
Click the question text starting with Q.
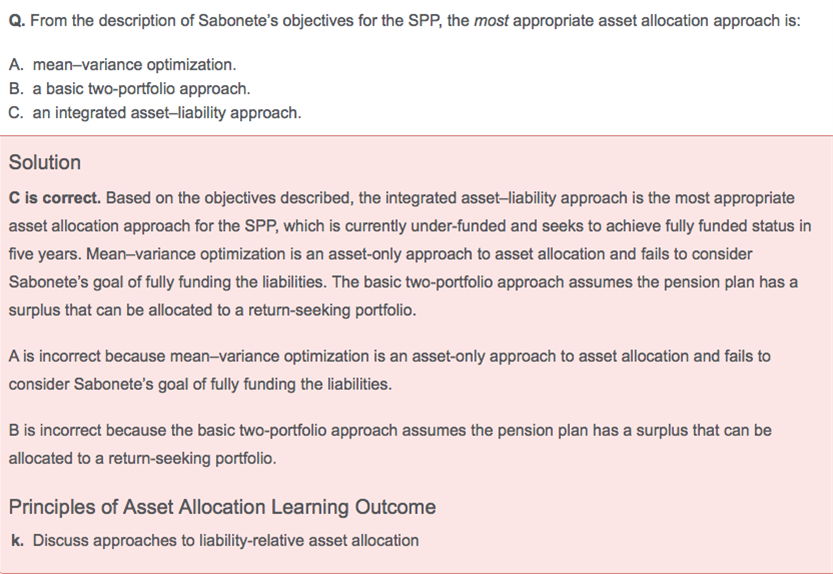point(404,21)
